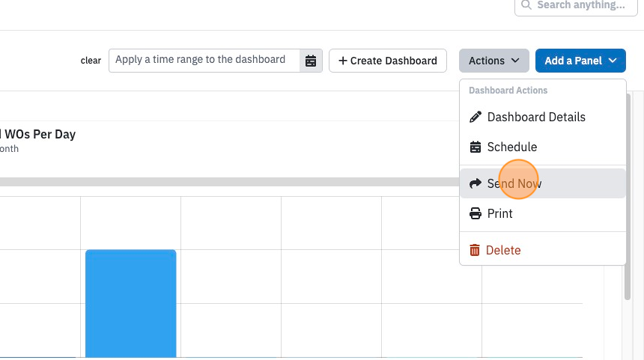Click the red trash icon beside Delete
Viewport: 644px width, 360px height.
click(x=474, y=250)
